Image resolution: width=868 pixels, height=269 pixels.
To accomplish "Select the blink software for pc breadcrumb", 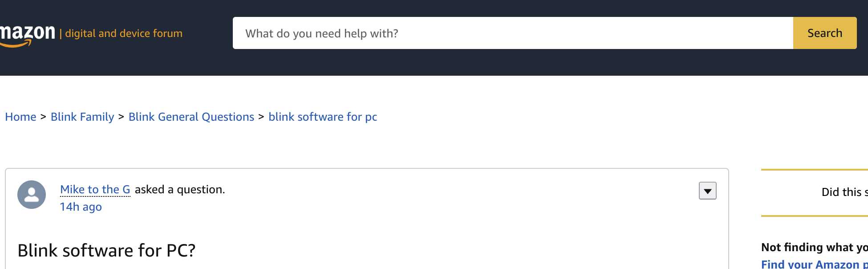I will coord(323,116).
